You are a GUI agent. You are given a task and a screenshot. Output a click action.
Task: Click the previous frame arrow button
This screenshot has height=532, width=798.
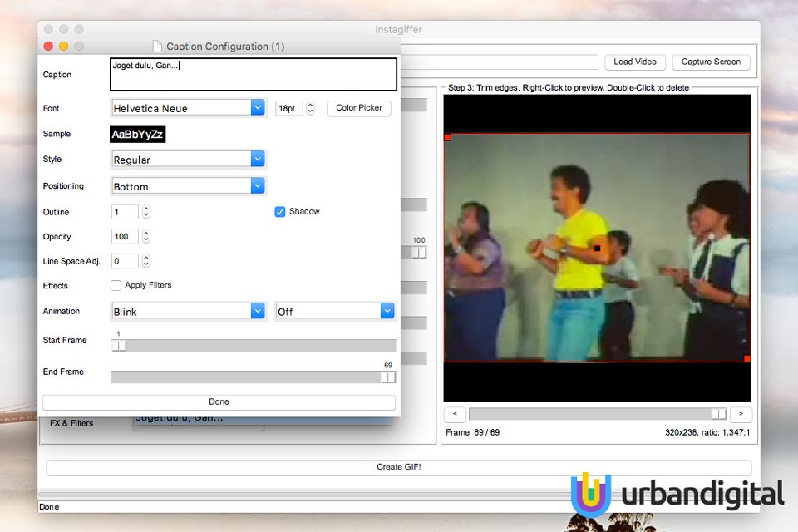(x=455, y=414)
